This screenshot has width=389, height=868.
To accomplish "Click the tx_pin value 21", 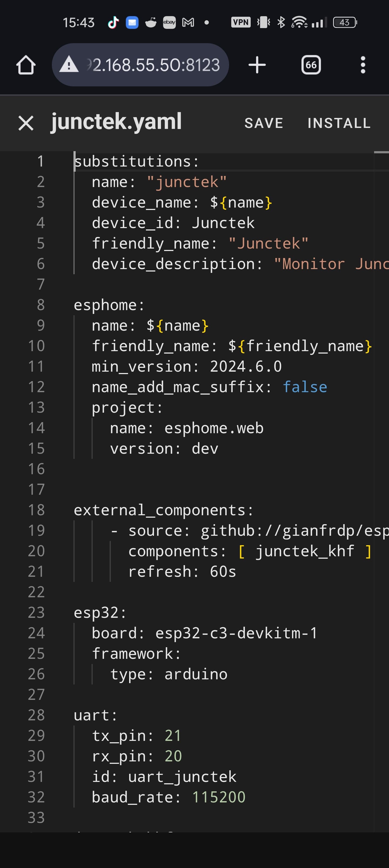I will [x=173, y=735].
